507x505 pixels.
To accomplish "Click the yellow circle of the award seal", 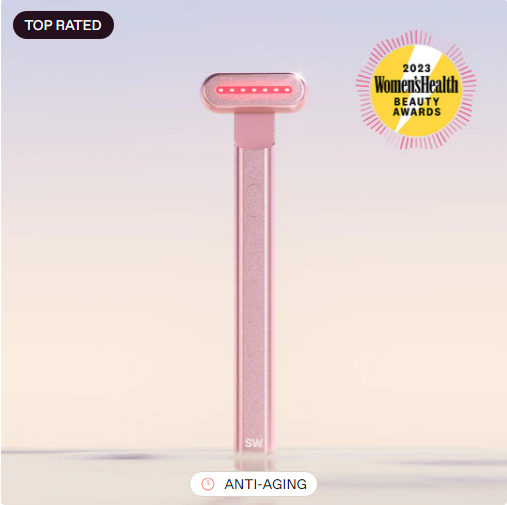I will (416, 90).
